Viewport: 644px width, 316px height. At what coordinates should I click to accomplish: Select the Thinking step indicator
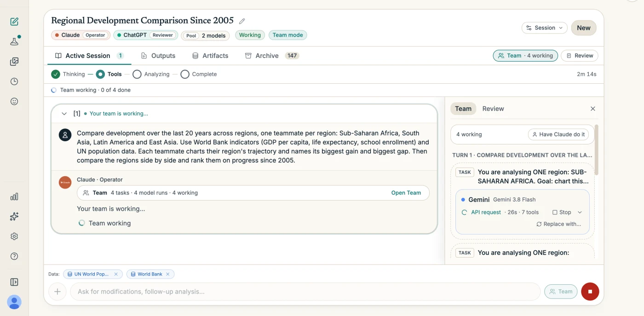[68, 74]
